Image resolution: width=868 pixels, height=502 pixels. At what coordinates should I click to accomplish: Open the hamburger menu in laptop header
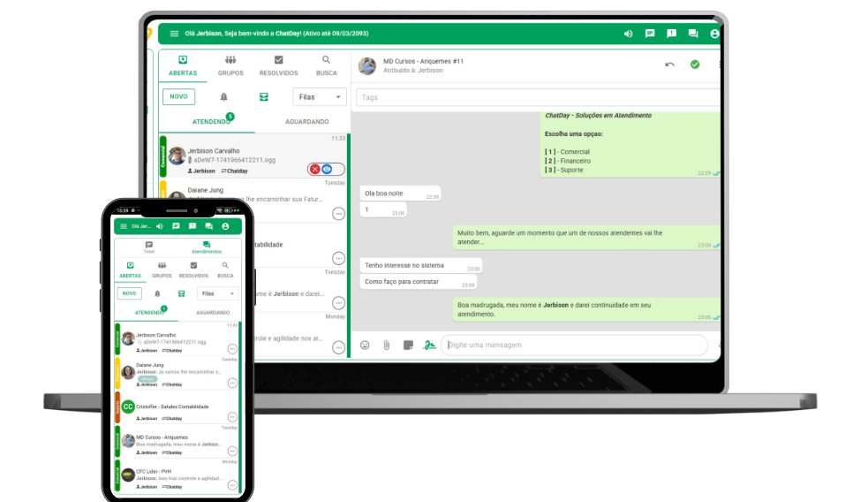(174, 34)
